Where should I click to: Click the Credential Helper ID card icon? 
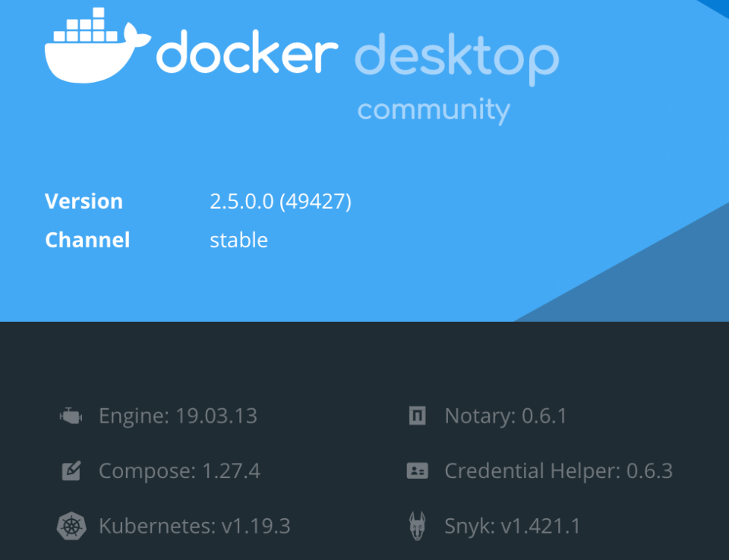417,470
